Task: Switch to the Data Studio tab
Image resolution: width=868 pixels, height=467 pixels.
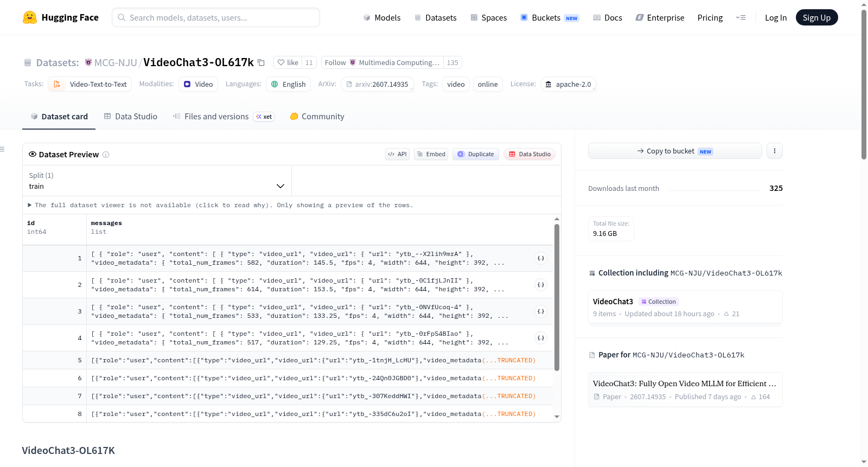Action: [131, 117]
